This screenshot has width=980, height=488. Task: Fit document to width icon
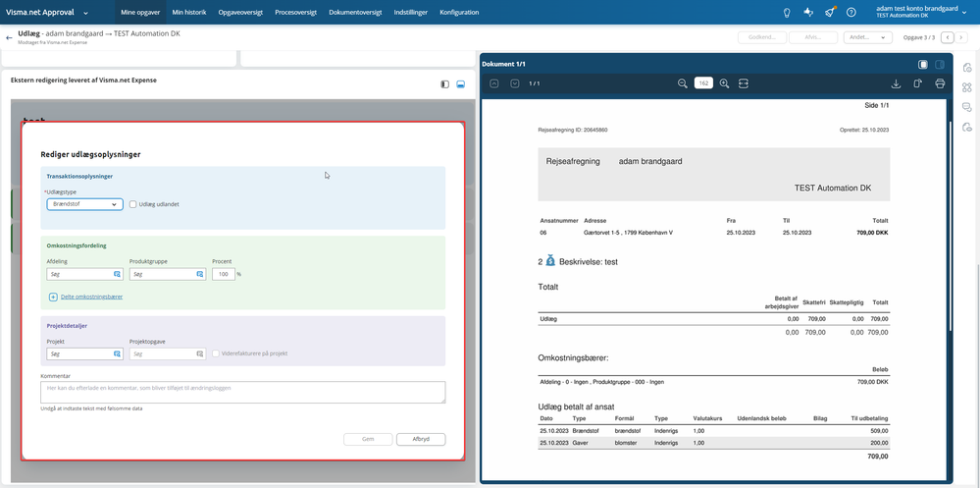[x=744, y=83]
